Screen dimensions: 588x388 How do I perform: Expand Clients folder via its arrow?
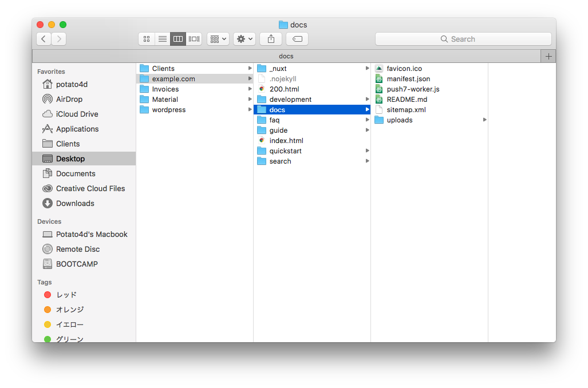click(x=250, y=68)
